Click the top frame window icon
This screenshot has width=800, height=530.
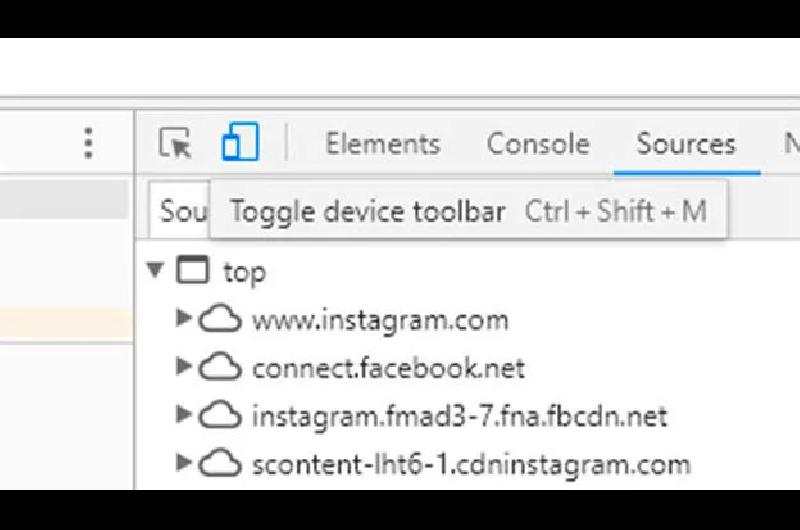click(192, 269)
